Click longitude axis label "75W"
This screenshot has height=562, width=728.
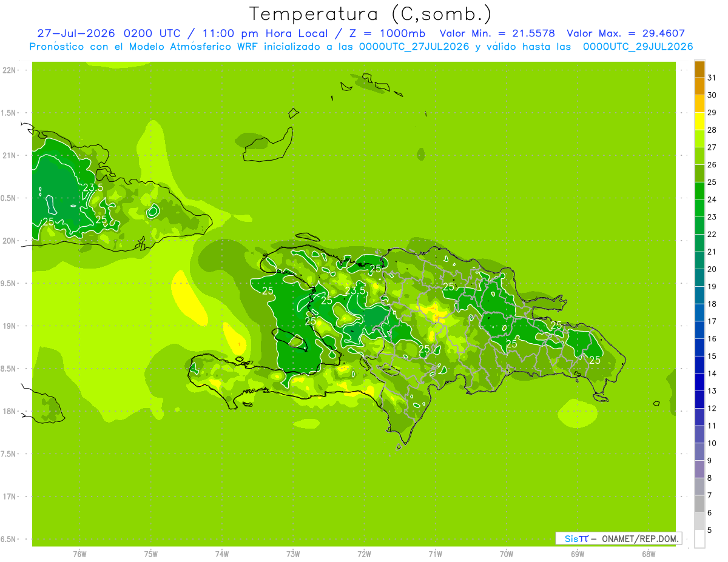(x=151, y=554)
